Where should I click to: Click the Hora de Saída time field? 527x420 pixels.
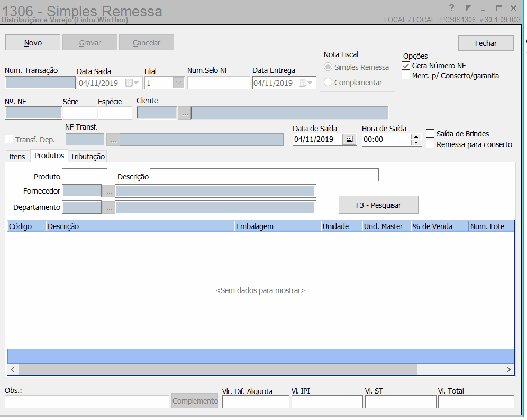pyautogui.click(x=386, y=140)
